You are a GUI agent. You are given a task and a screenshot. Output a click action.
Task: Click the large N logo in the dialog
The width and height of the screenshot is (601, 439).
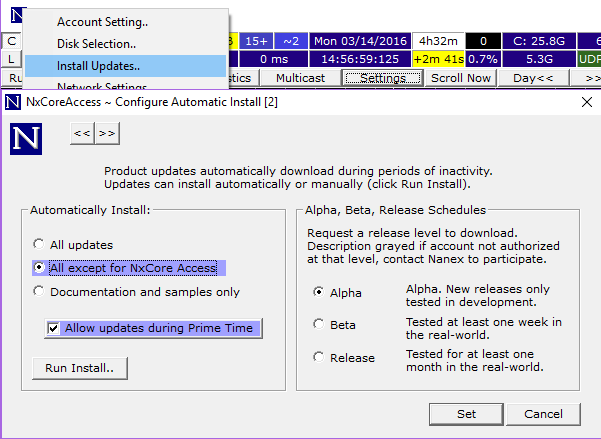click(x=26, y=139)
